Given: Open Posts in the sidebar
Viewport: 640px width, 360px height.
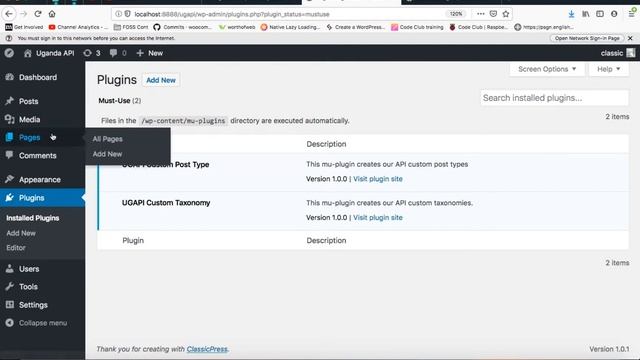Looking at the screenshot, I should (x=28, y=101).
